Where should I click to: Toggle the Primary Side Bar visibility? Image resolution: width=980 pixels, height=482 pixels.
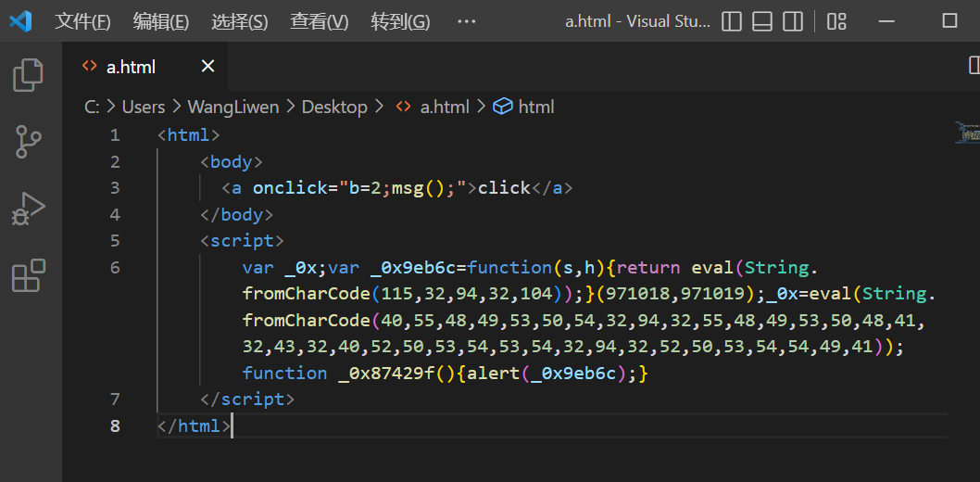732,21
